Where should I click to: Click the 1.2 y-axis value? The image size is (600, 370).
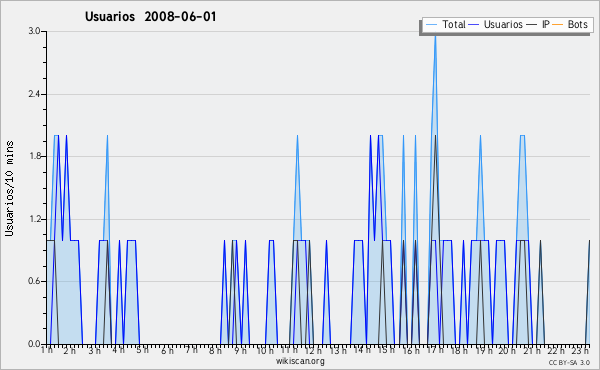[35, 219]
